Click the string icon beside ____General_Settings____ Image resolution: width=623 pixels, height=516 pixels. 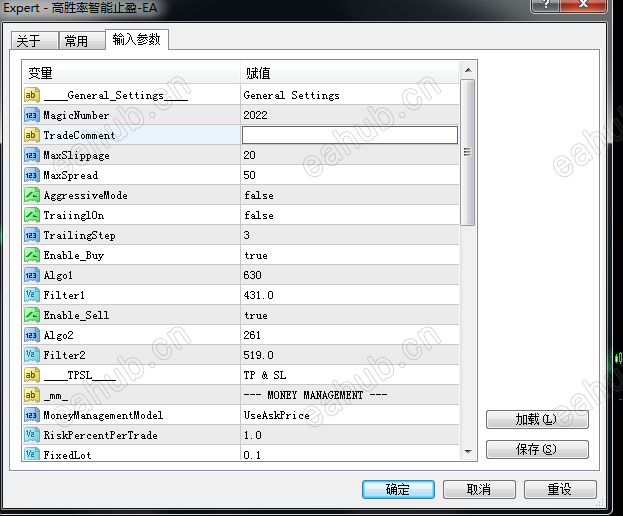pyautogui.click(x=32, y=95)
